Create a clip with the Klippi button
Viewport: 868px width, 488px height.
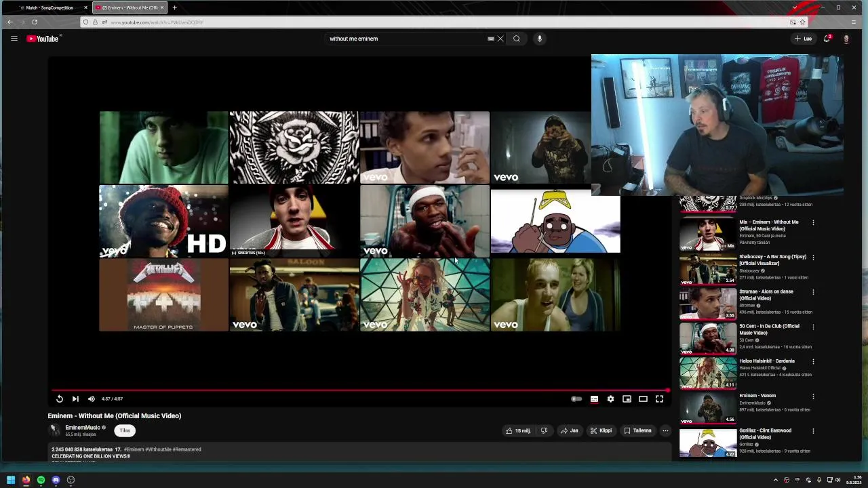[x=601, y=430]
